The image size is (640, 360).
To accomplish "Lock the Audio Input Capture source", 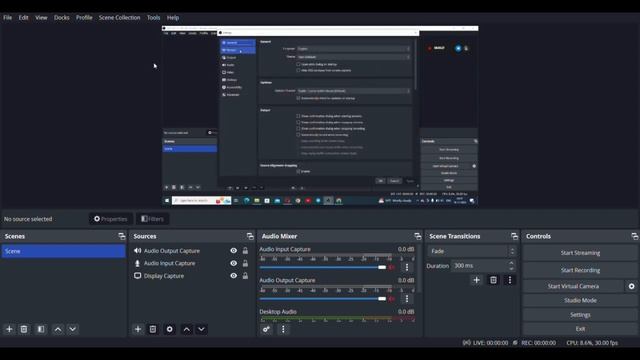I will coord(245,263).
